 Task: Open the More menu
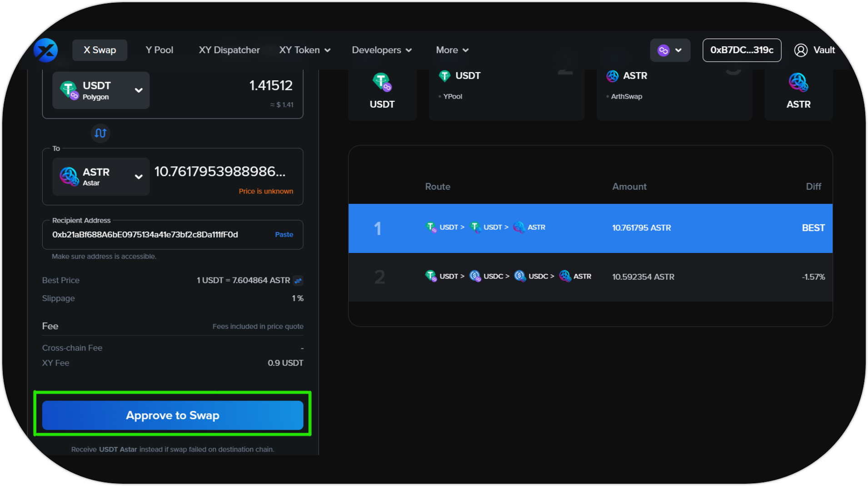click(x=452, y=50)
